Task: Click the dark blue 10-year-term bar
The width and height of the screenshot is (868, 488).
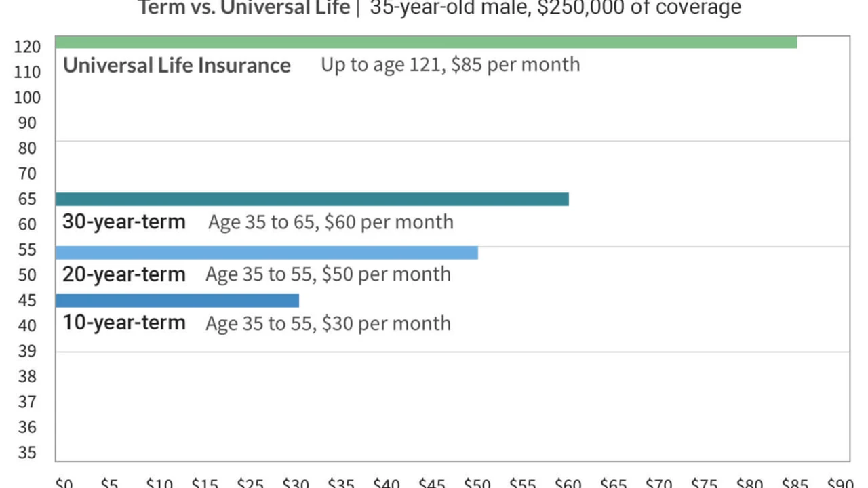Action: [x=177, y=301]
